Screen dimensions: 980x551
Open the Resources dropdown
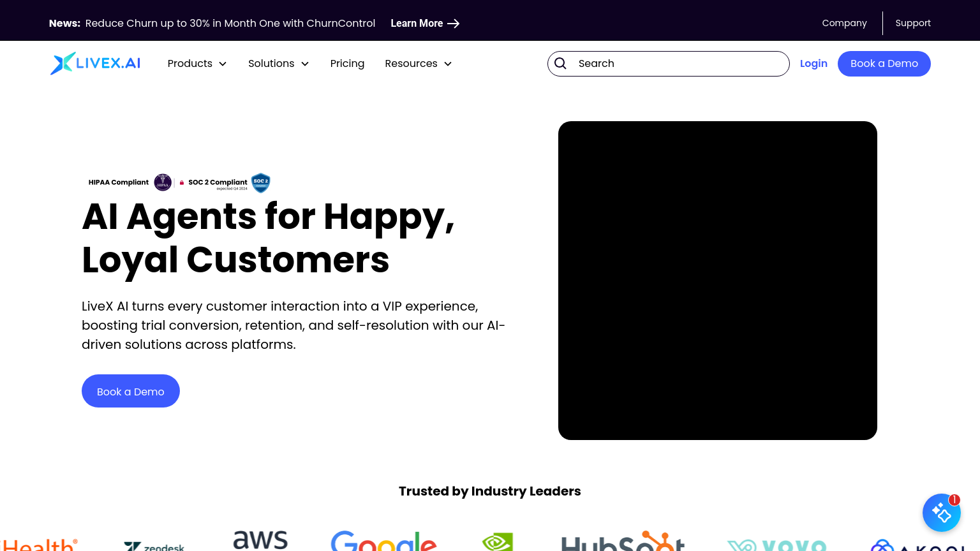click(x=418, y=64)
